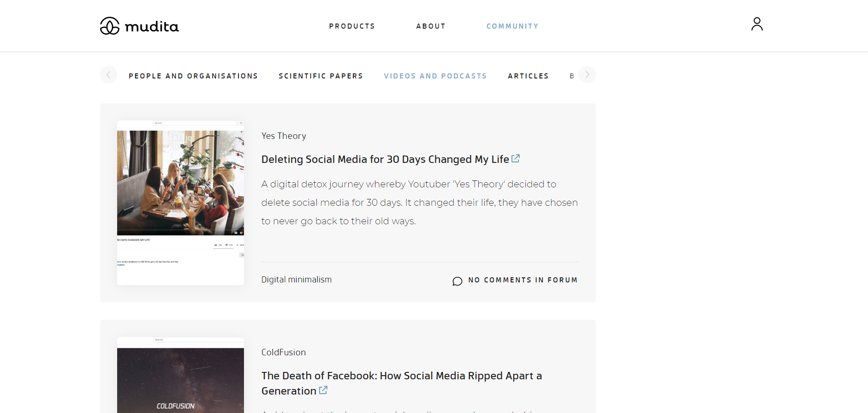This screenshot has height=413, width=868.
Task: Click the 'Yes Theory' author name
Action: (284, 136)
